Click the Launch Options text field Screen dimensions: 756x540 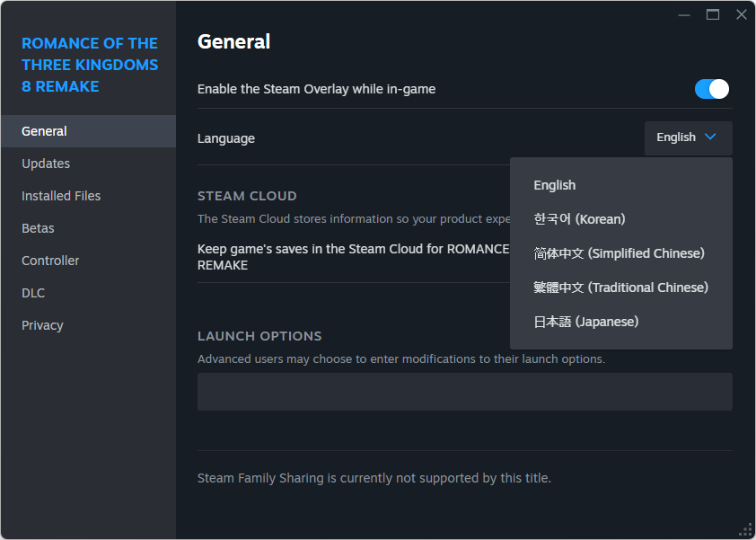click(x=464, y=392)
